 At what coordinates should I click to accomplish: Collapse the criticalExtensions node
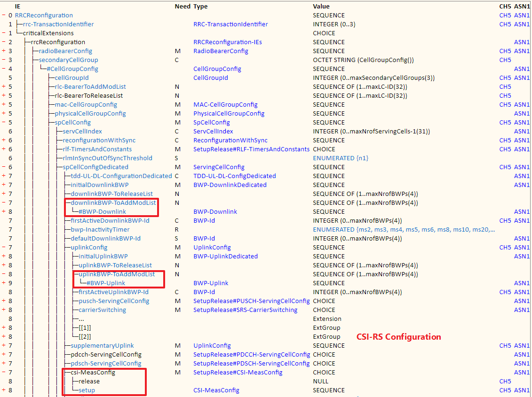point(4,33)
